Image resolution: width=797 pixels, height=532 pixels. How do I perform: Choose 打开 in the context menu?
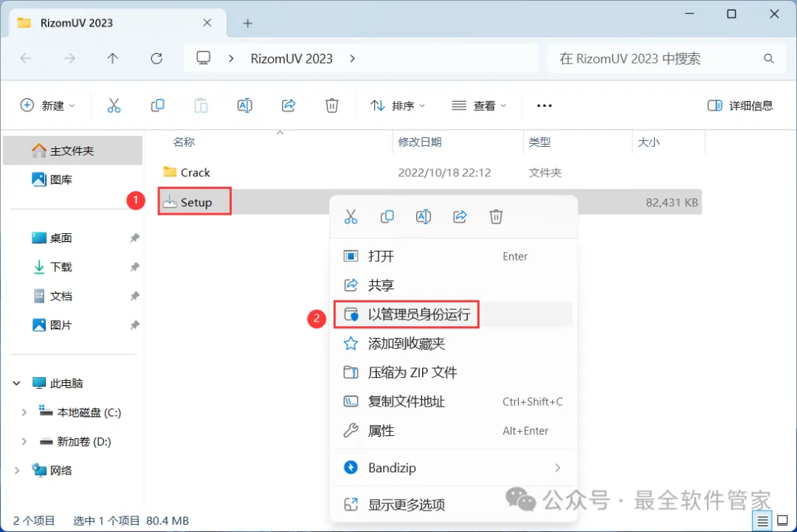coord(453,256)
